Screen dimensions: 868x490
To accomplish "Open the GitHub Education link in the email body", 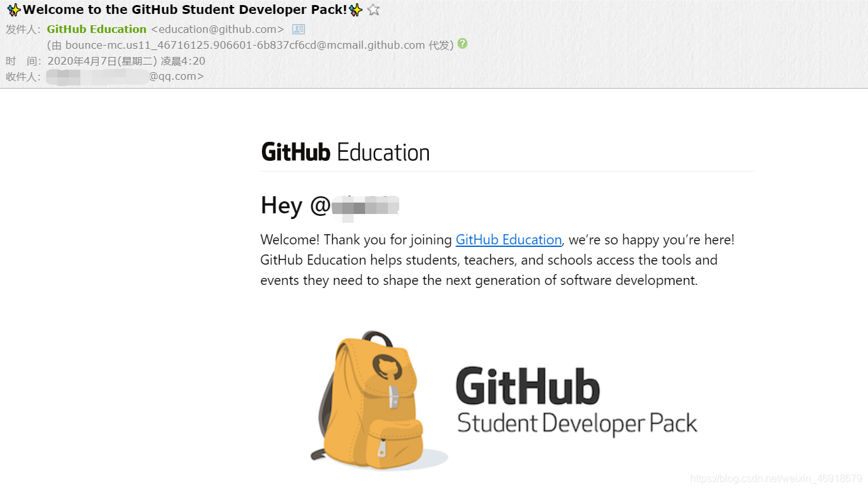I will pos(509,239).
